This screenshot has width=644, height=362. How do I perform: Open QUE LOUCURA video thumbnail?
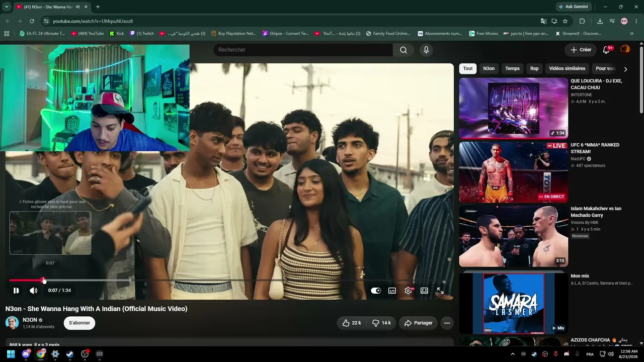[514, 108]
